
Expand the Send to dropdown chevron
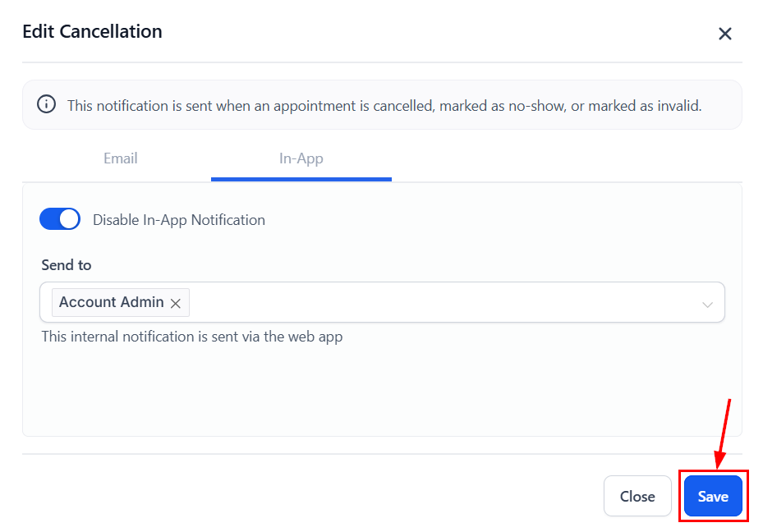(707, 305)
